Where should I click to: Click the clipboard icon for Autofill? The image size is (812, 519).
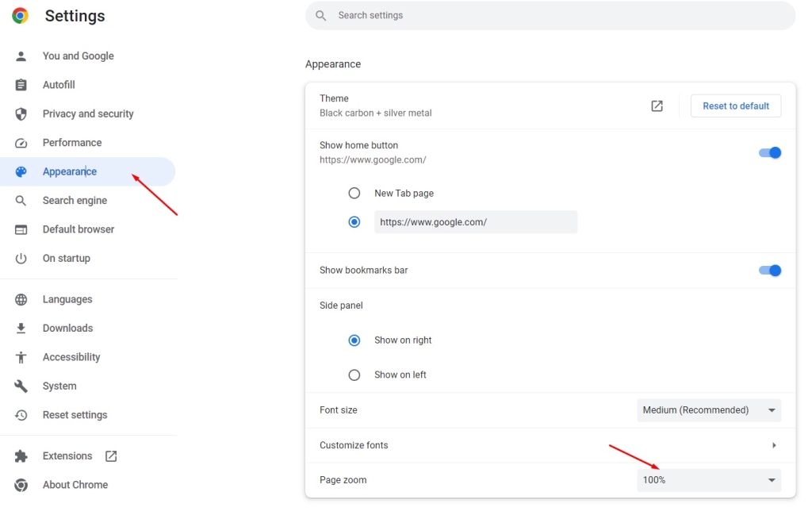pos(21,84)
